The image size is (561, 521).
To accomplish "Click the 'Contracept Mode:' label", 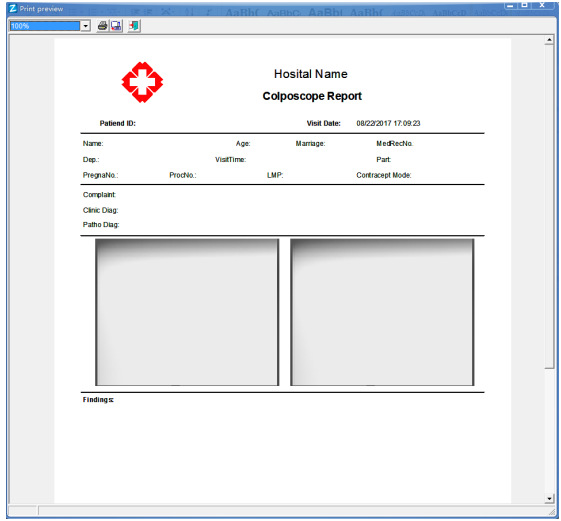I will coord(384,175).
